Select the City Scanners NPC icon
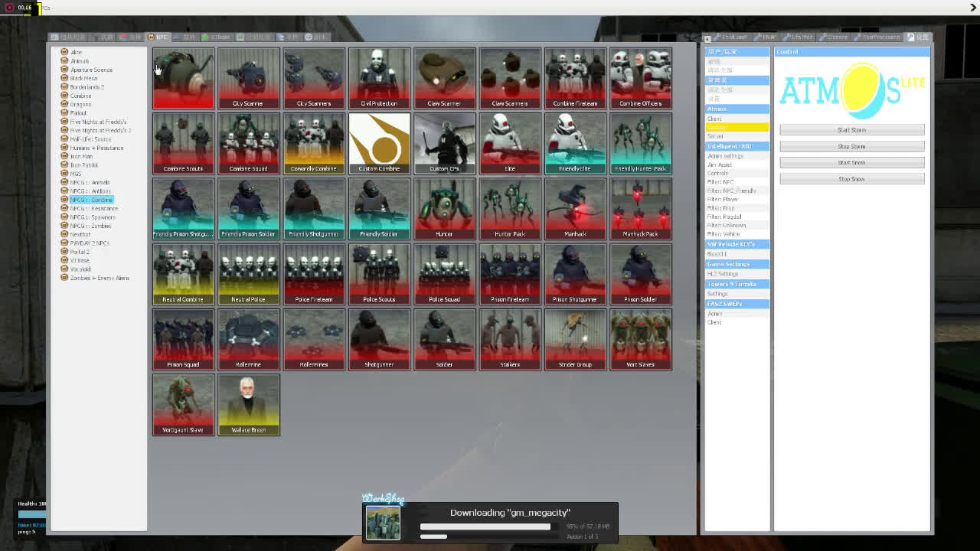Image resolution: width=980 pixels, height=551 pixels. [314, 78]
